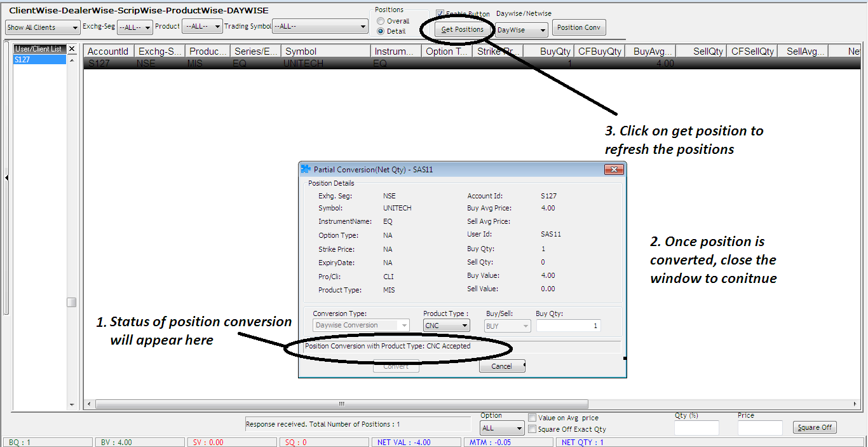This screenshot has height=447, width=868.
Task: Click the AccountId column header
Action: coord(108,52)
